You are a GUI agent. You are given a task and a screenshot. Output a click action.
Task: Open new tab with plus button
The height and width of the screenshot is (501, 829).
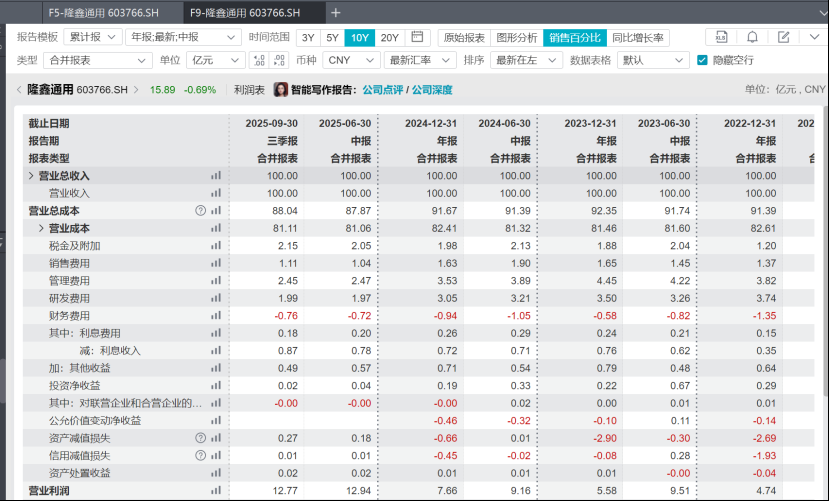(336, 13)
